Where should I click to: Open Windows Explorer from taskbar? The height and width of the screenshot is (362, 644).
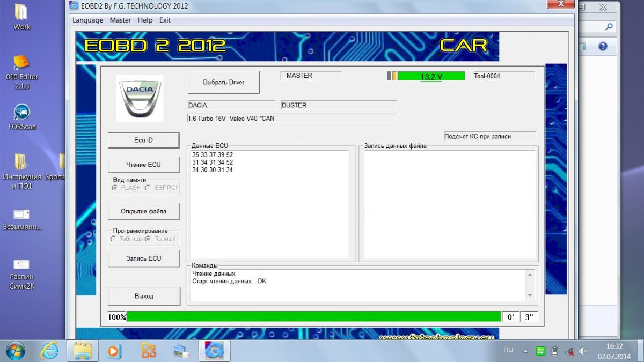(x=83, y=351)
